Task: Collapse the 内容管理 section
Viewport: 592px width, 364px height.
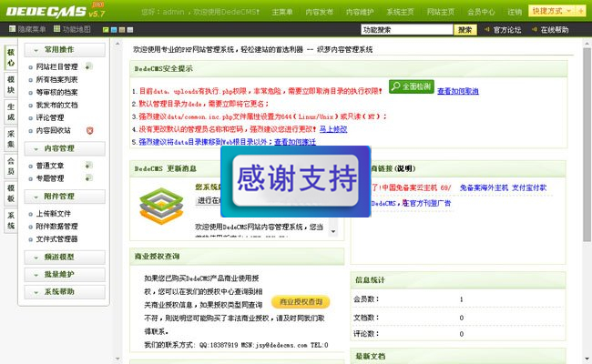Action: [x=65, y=148]
